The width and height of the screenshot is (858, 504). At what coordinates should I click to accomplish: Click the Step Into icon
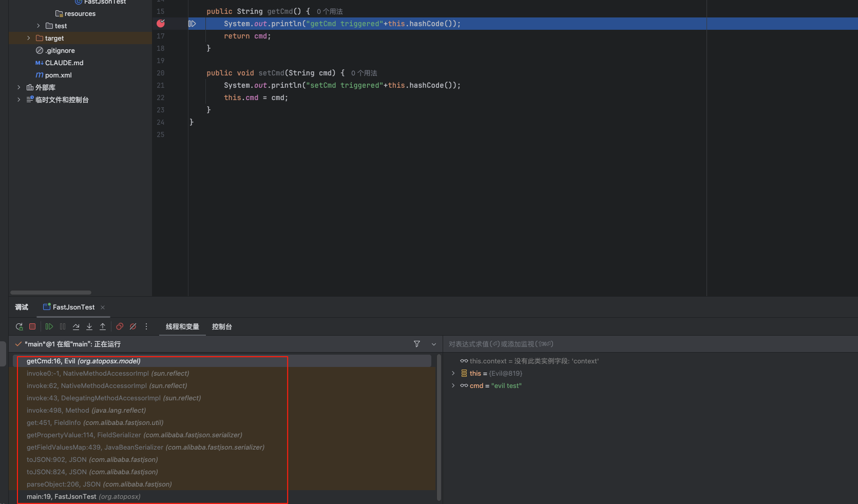[89, 326]
